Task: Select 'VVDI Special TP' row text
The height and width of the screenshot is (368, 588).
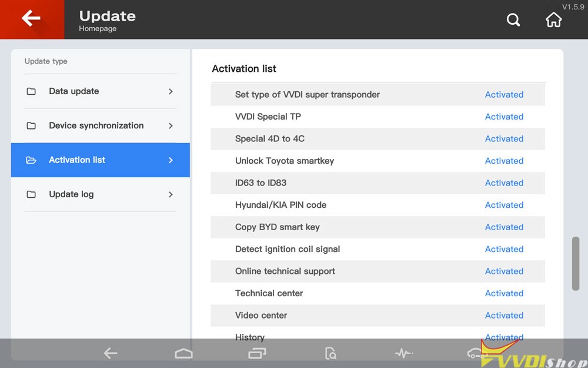Action: click(x=268, y=117)
